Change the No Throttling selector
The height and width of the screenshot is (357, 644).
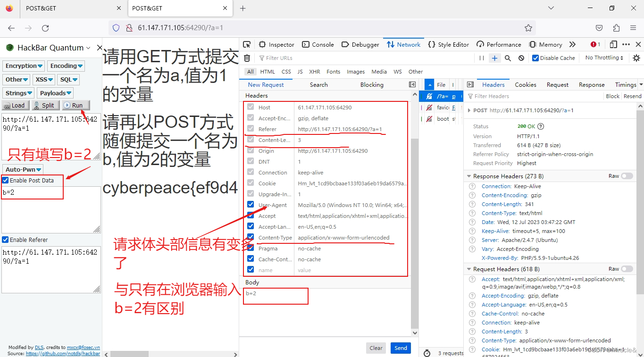604,58
